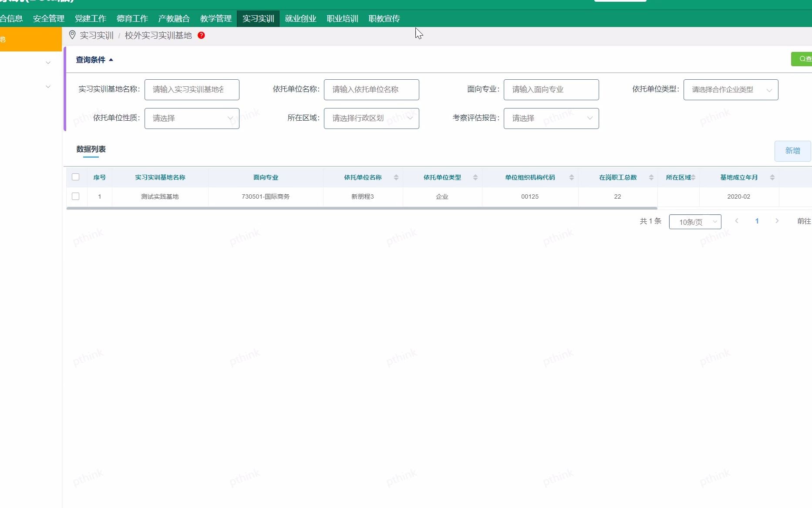Open the 职业培训 menu
Screen dimensions: 812x508
click(x=342, y=19)
